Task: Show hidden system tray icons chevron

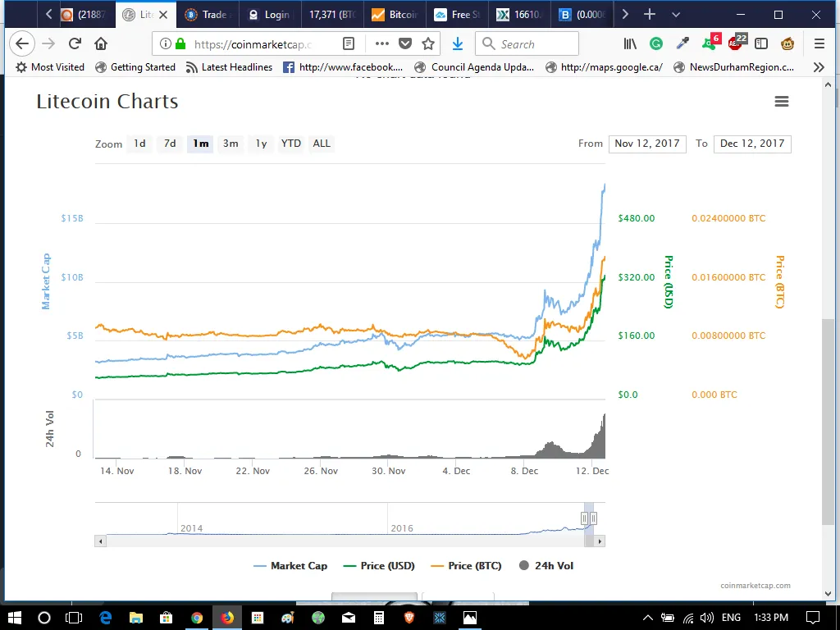Action: coord(648,618)
